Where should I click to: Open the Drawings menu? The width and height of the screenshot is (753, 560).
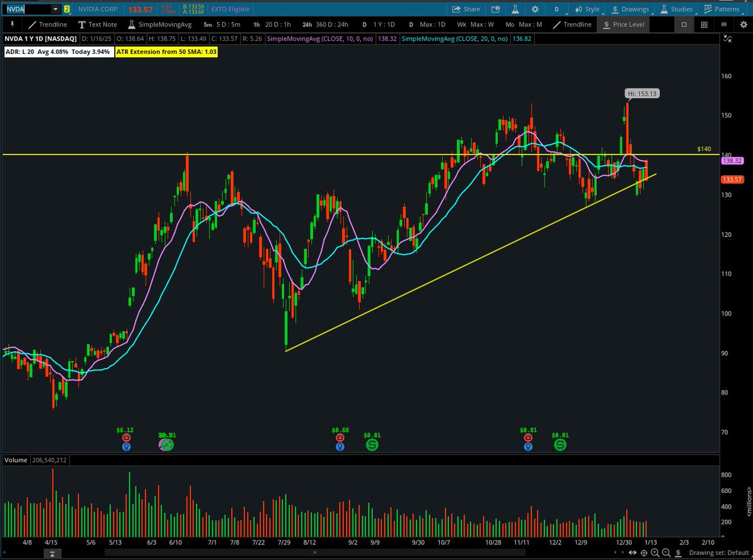629,9
